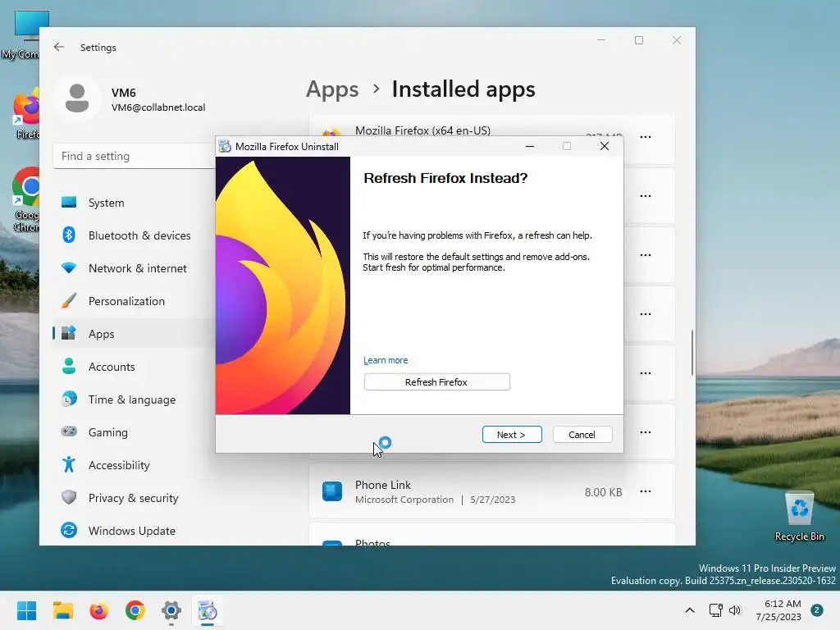
Task: Click Next > in Firefox Uninstall wizard
Action: 512,435
